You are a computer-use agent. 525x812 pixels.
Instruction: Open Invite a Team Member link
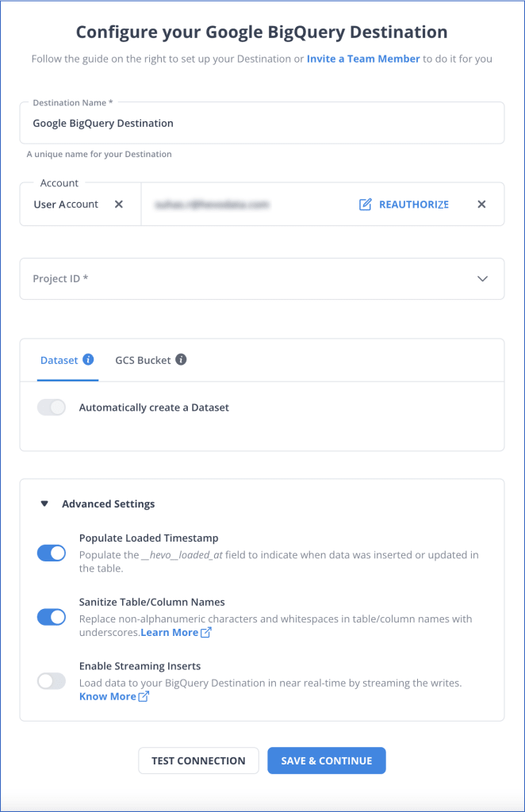(x=363, y=59)
